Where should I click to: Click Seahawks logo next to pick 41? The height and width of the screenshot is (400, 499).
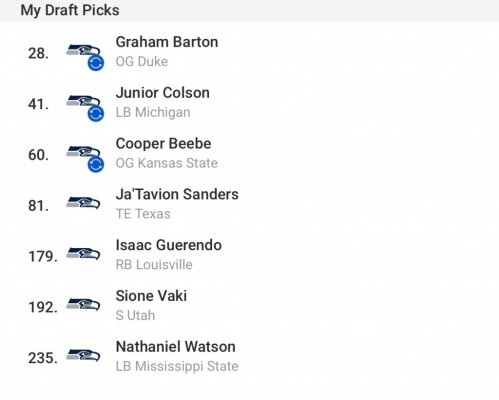[x=83, y=102]
